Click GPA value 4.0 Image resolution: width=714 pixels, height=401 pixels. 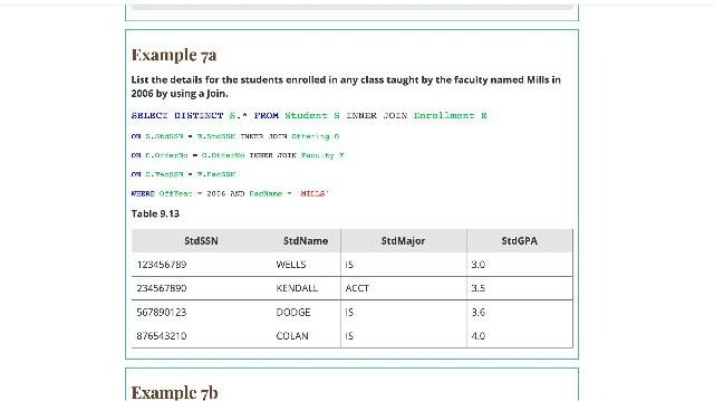(x=478, y=336)
